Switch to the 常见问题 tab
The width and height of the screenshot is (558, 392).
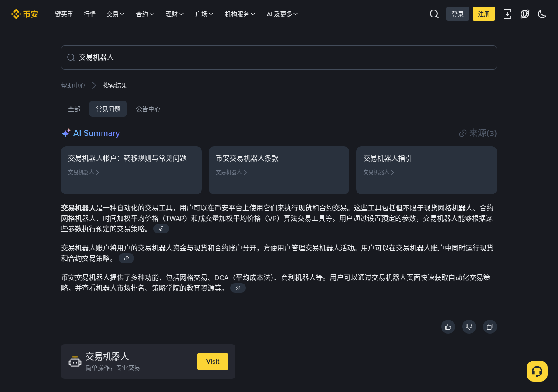tap(108, 109)
